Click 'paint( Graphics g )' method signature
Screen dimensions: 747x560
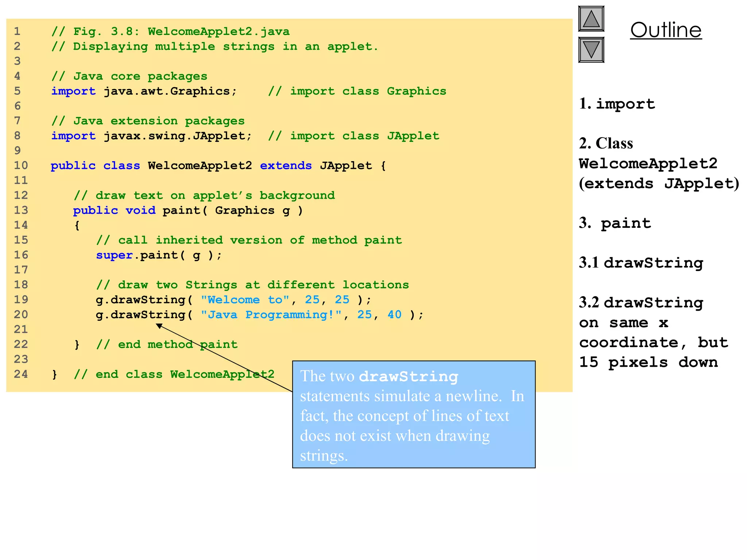pos(233,211)
